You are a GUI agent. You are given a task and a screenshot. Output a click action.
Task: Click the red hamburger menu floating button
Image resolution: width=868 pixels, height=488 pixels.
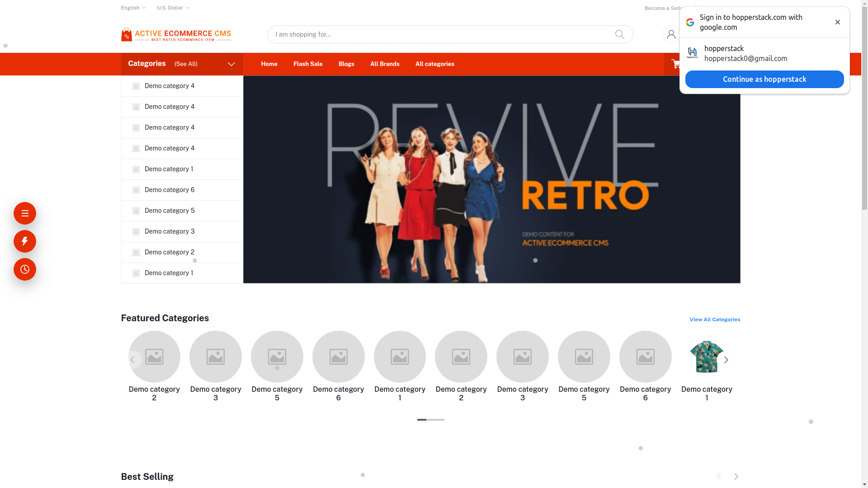25,213
